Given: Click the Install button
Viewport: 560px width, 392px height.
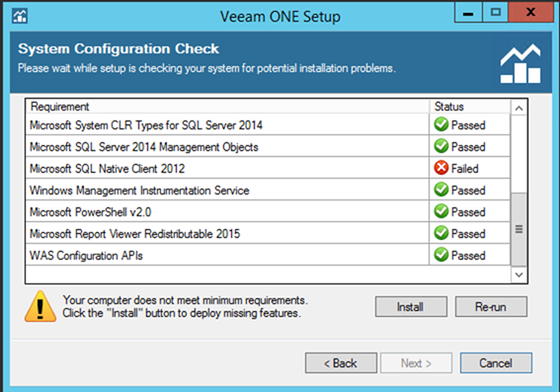Looking at the screenshot, I should click(411, 307).
